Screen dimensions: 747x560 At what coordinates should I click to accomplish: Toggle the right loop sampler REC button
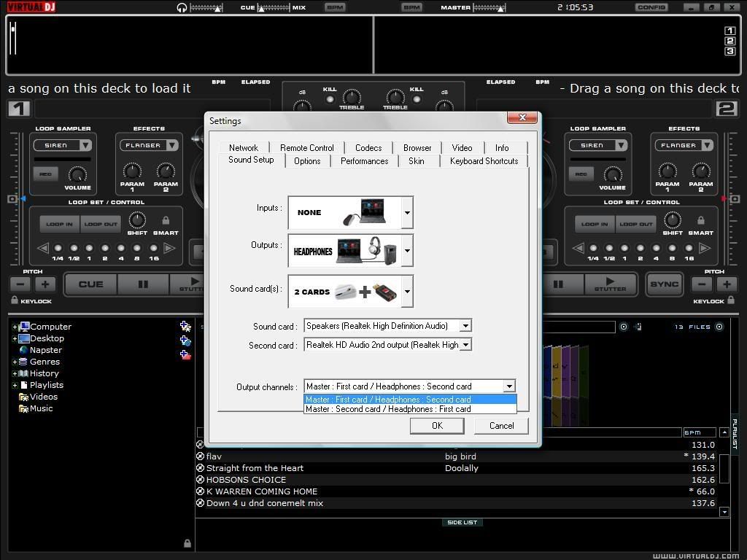pyautogui.click(x=581, y=174)
